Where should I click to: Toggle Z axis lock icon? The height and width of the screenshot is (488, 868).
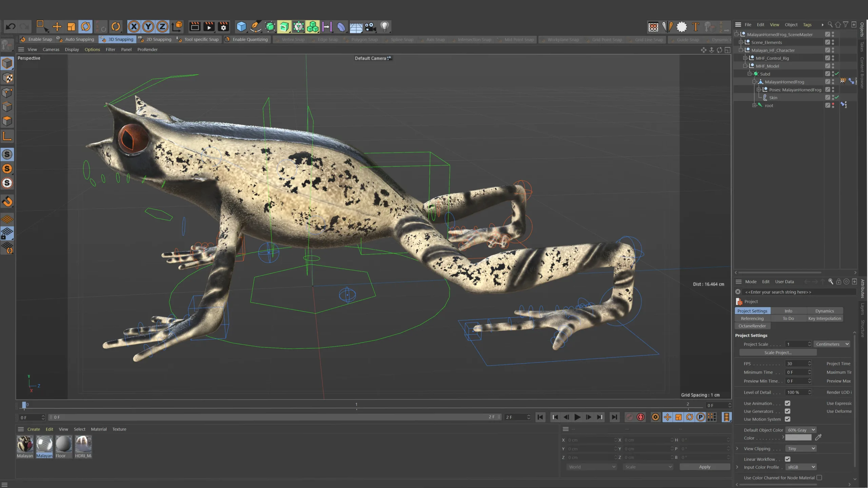pyautogui.click(x=162, y=26)
